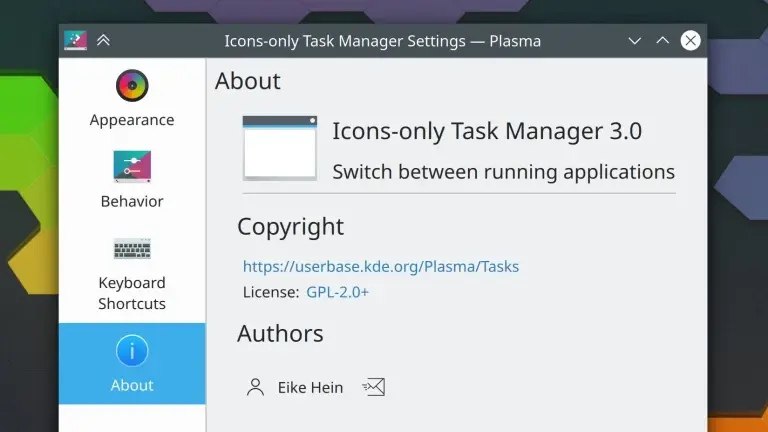Click the person icon beside Eike Hein
Image resolution: width=768 pixels, height=432 pixels.
coord(255,387)
